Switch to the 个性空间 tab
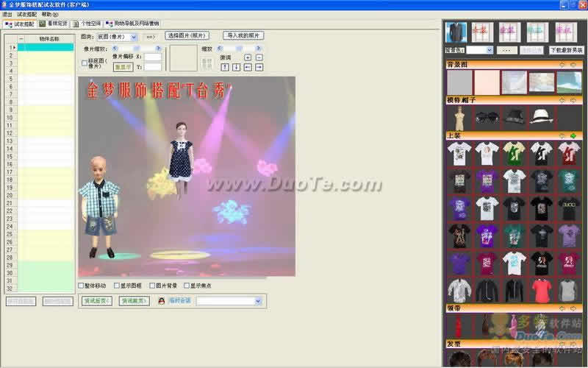588x368 pixels. tap(87, 24)
